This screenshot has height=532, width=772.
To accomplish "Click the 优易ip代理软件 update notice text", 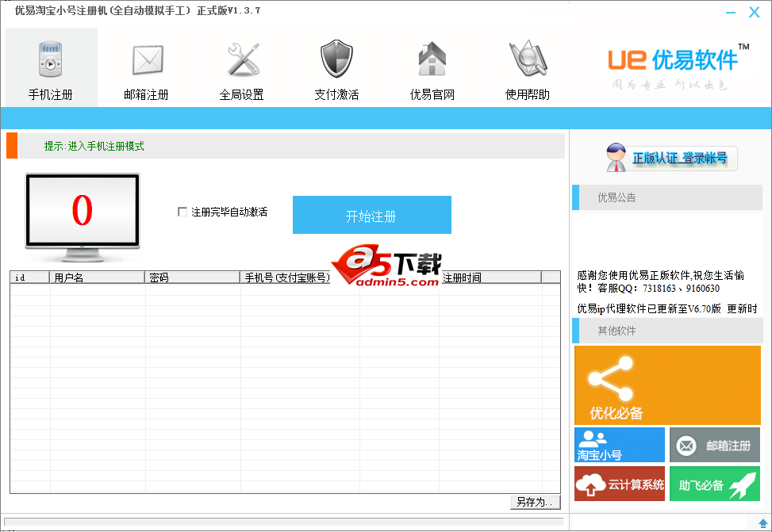I will point(667,308).
